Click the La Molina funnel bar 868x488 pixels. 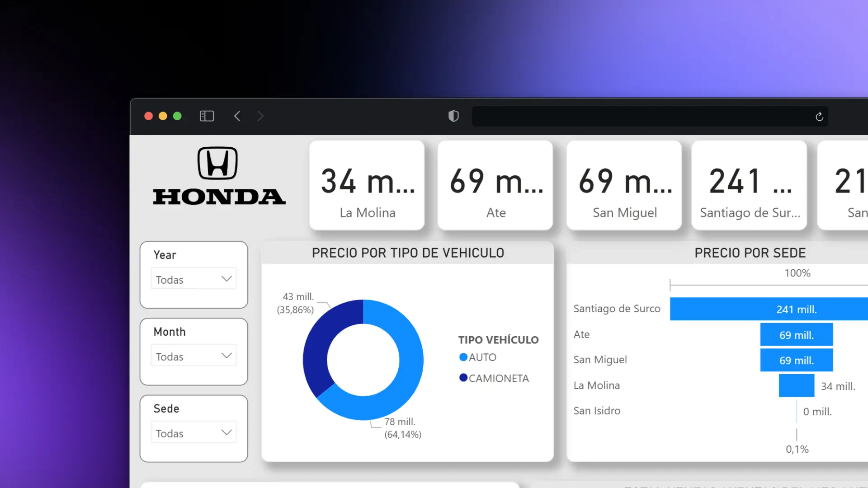(797, 385)
